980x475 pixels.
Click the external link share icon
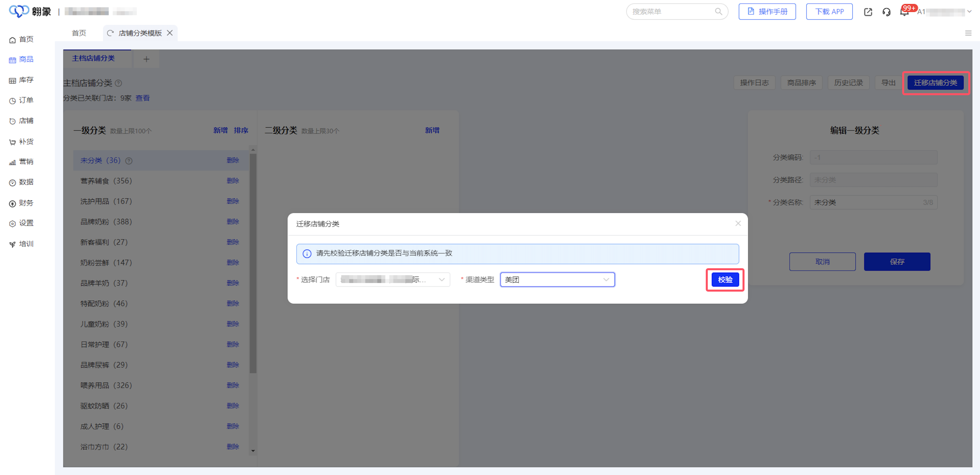[x=868, y=12]
